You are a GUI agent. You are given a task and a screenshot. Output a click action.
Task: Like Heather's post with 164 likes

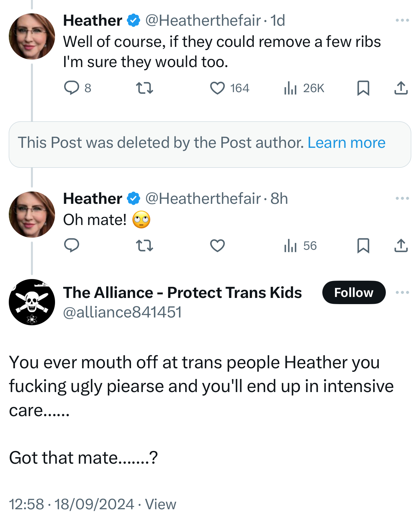(x=217, y=88)
